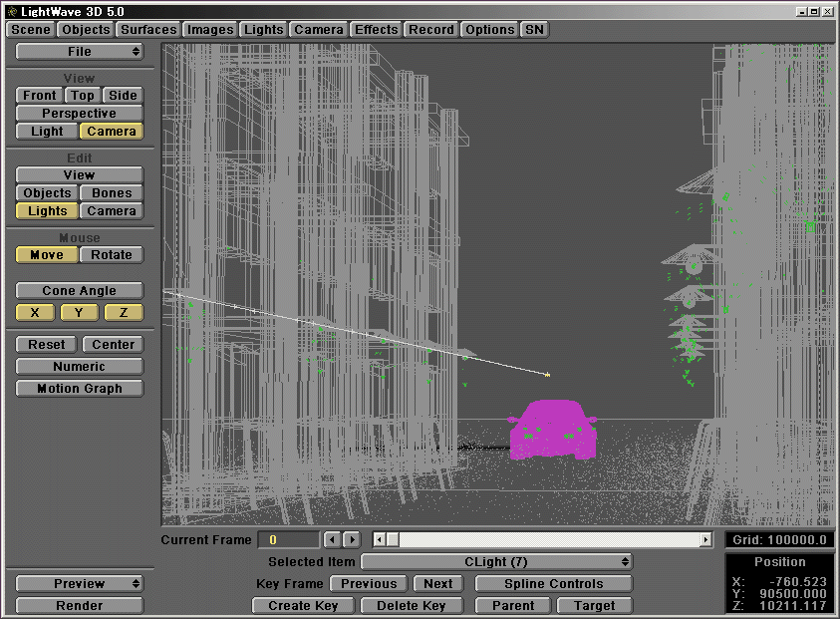The width and height of the screenshot is (840, 619).
Task: Toggle the Z axis constraint
Action: point(123,312)
